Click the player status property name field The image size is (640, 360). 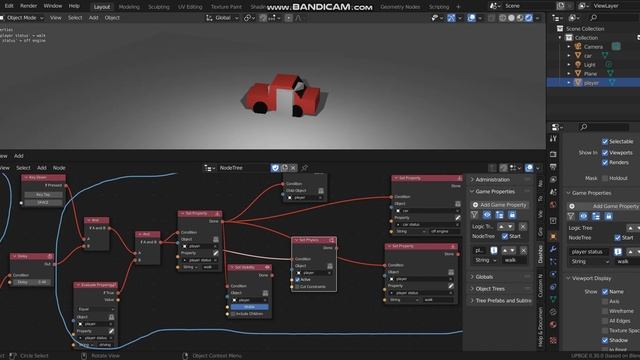point(588,252)
